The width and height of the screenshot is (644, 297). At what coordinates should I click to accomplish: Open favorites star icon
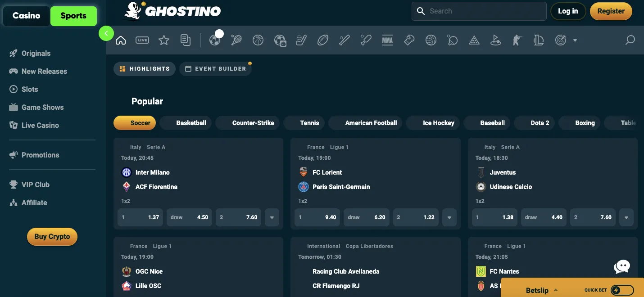pos(164,40)
